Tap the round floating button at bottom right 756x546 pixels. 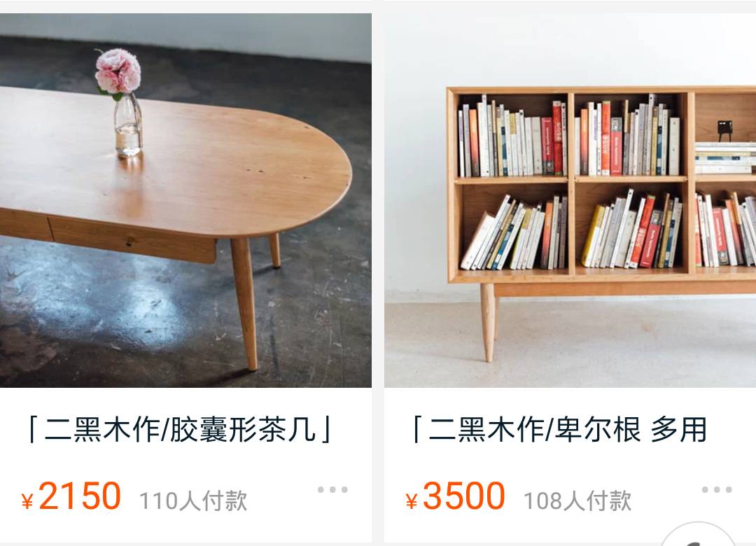point(698,534)
